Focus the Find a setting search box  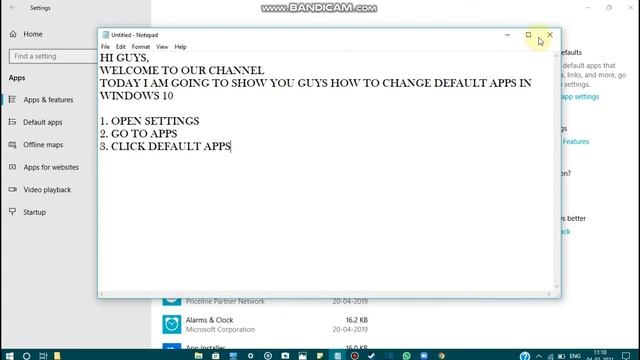(53, 56)
